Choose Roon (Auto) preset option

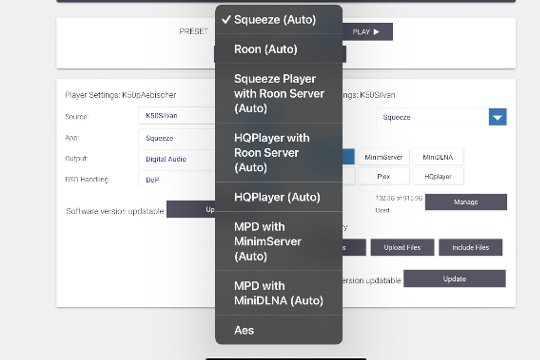(x=279, y=49)
